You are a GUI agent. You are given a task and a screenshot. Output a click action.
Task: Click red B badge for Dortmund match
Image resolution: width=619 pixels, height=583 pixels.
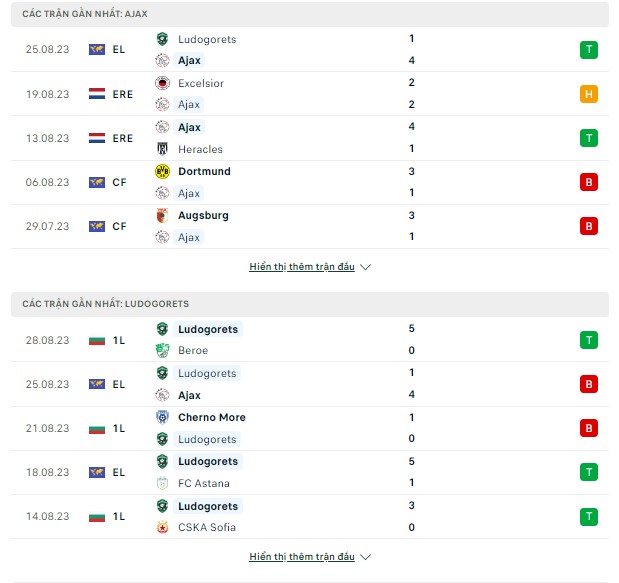[x=589, y=182]
